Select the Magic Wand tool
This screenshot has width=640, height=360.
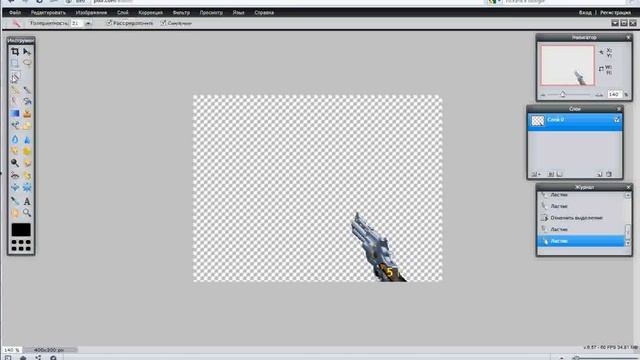(15, 77)
